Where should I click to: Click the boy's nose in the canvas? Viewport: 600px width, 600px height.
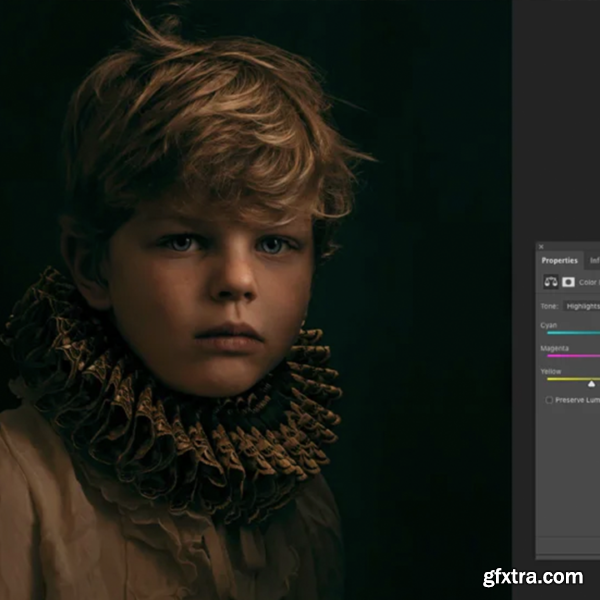pyautogui.click(x=234, y=284)
